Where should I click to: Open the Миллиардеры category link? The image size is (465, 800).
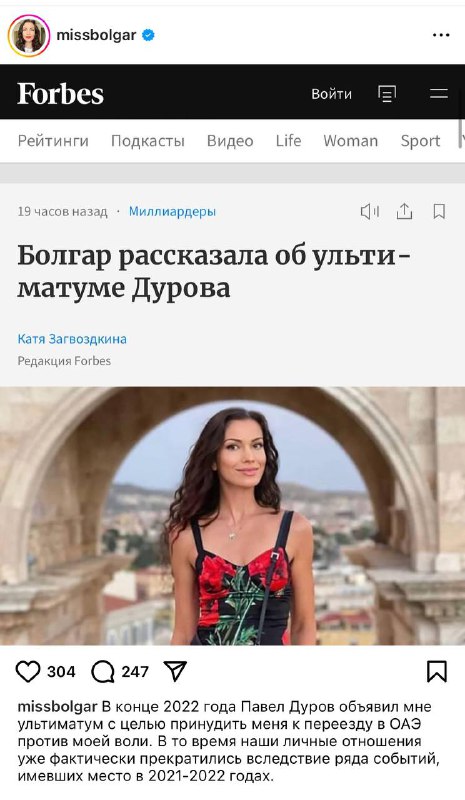(x=172, y=211)
